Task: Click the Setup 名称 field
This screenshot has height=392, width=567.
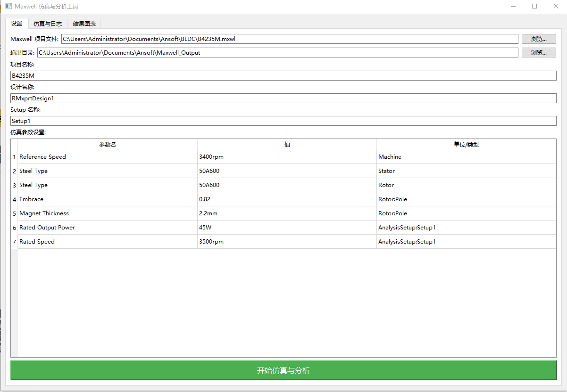Action: 283,121
